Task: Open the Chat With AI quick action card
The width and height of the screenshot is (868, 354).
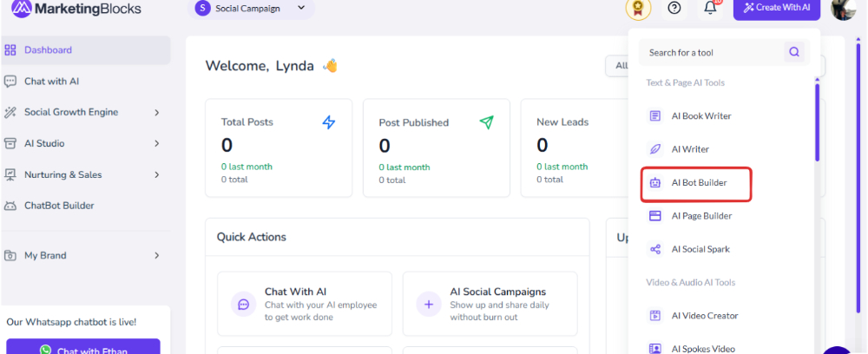Action: [305, 304]
